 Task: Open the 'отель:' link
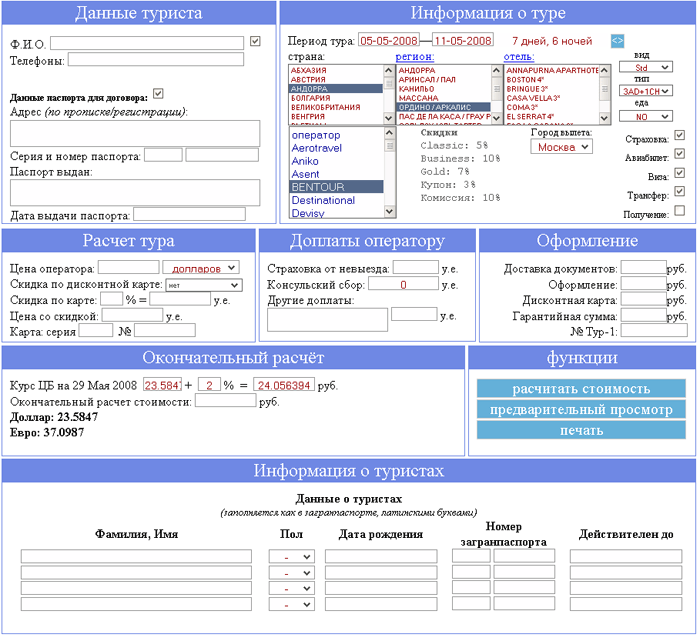click(x=518, y=57)
